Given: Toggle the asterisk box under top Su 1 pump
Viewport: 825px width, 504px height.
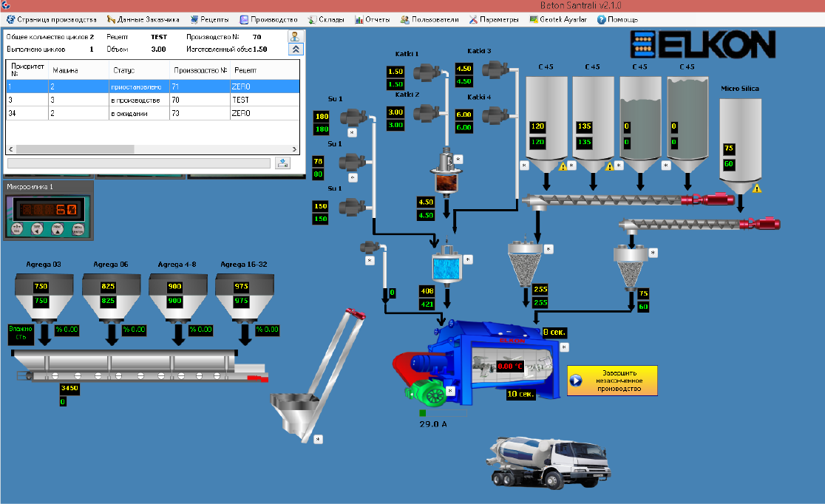Looking at the screenshot, I should pos(352,132).
